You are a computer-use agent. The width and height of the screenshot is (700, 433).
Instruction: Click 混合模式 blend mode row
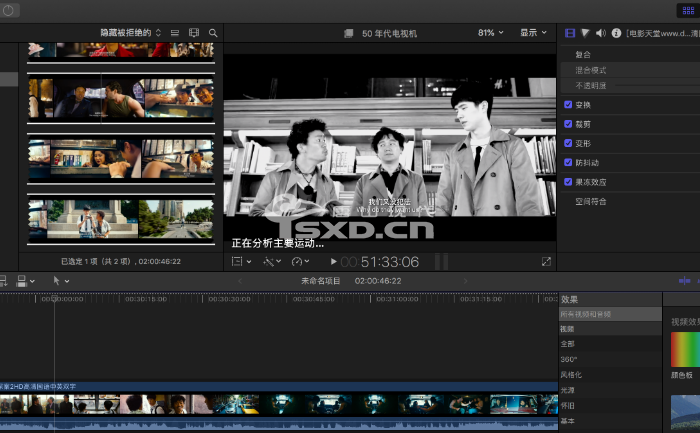tap(630, 70)
